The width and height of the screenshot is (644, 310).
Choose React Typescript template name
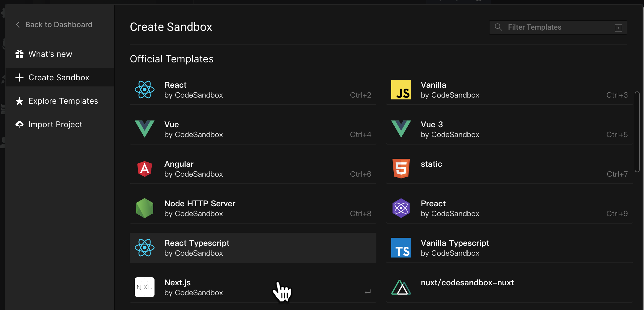pyautogui.click(x=197, y=243)
